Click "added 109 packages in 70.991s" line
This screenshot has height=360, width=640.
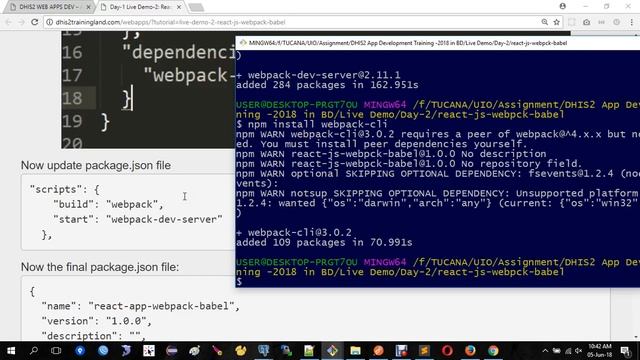(324, 242)
